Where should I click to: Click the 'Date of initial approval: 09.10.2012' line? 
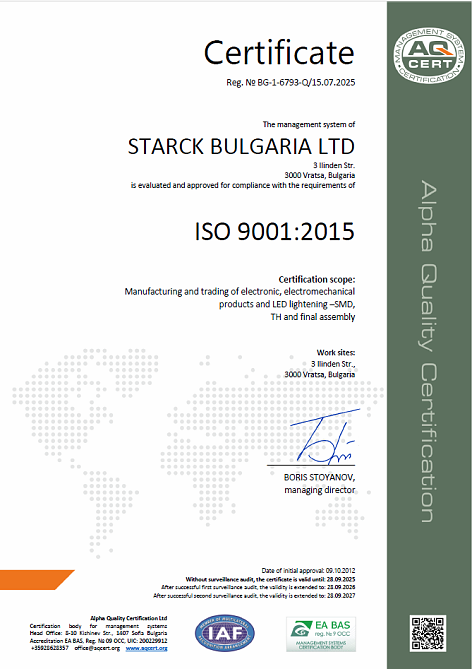tap(308, 570)
